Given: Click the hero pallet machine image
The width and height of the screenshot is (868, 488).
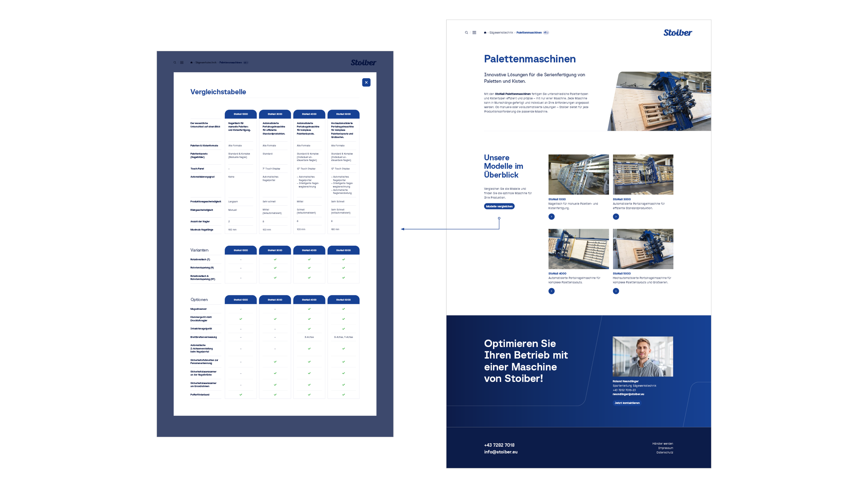Looking at the screenshot, I should 659,101.
